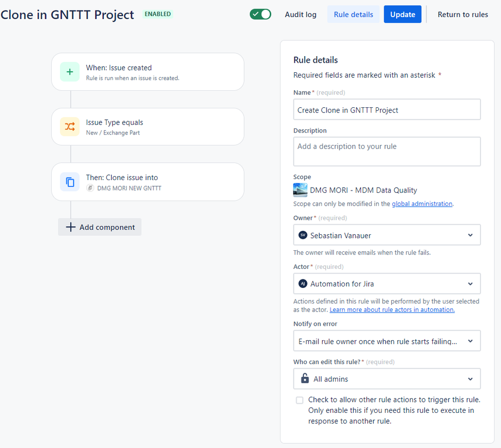Open the Audit log tab

pos(300,15)
